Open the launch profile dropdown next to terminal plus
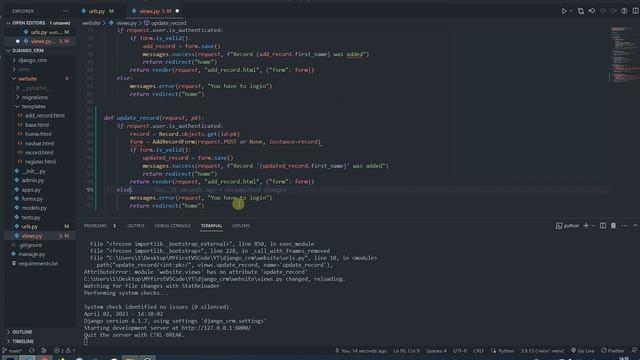This screenshot has height=360, width=640. click(x=593, y=226)
